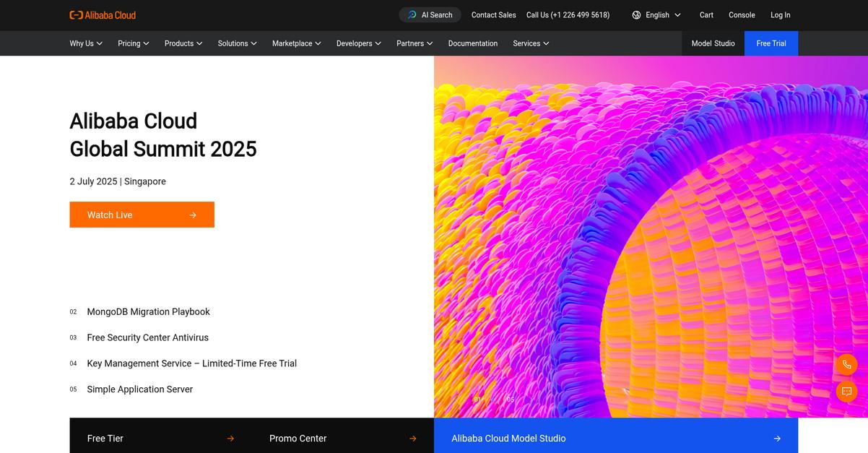The image size is (868, 453).
Task: Click the orange floating chat icon
Action: click(846, 392)
